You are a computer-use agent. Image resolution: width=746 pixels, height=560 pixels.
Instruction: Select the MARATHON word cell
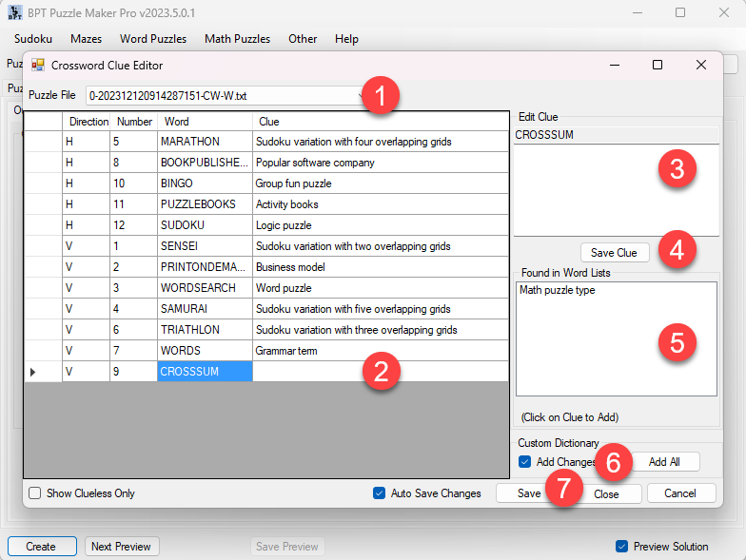click(204, 142)
